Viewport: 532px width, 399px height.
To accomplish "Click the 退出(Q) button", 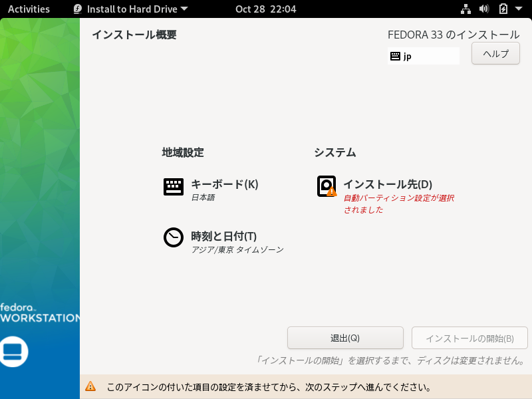I will pyautogui.click(x=345, y=338).
